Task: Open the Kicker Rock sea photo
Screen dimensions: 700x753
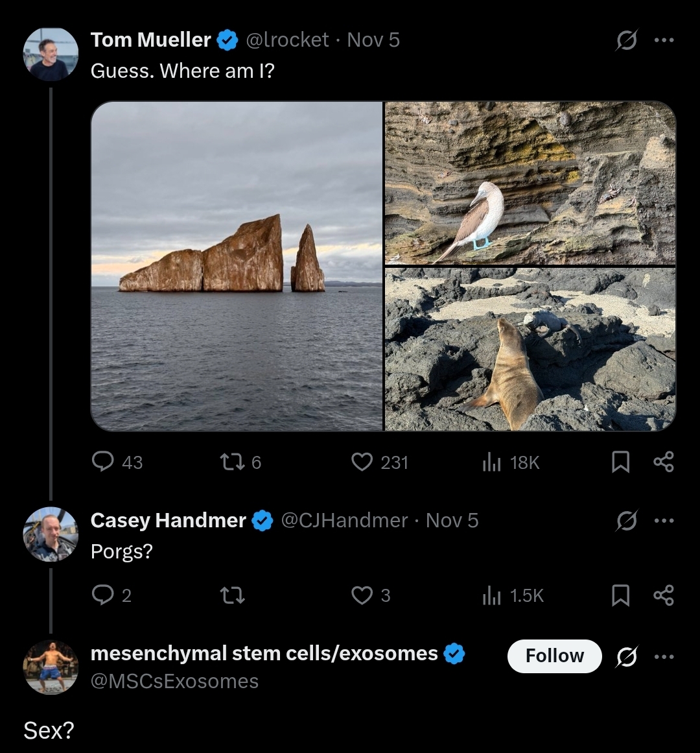Action: coord(237,266)
